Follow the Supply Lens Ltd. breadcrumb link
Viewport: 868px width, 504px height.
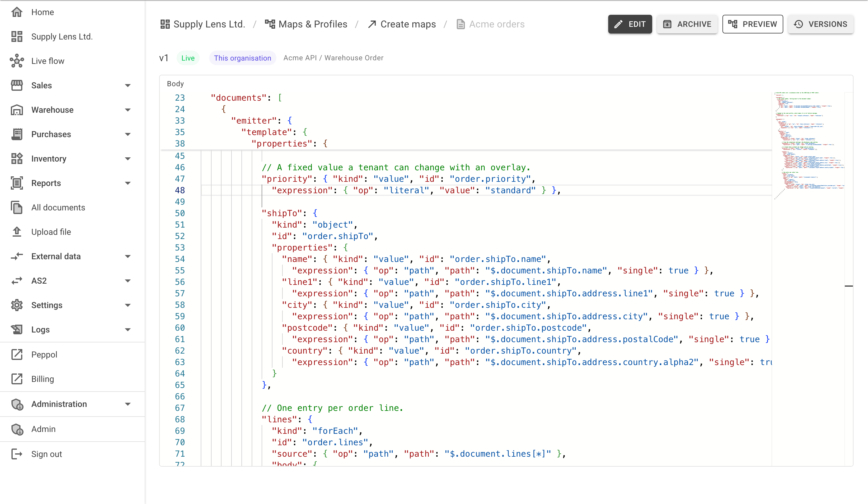[x=203, y=24]
